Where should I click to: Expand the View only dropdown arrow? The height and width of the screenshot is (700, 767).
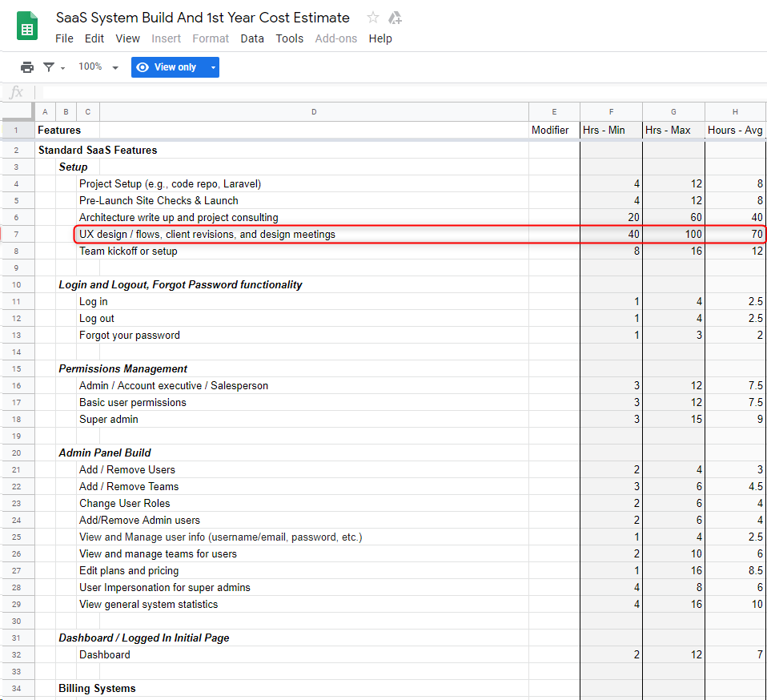point(213,67)
